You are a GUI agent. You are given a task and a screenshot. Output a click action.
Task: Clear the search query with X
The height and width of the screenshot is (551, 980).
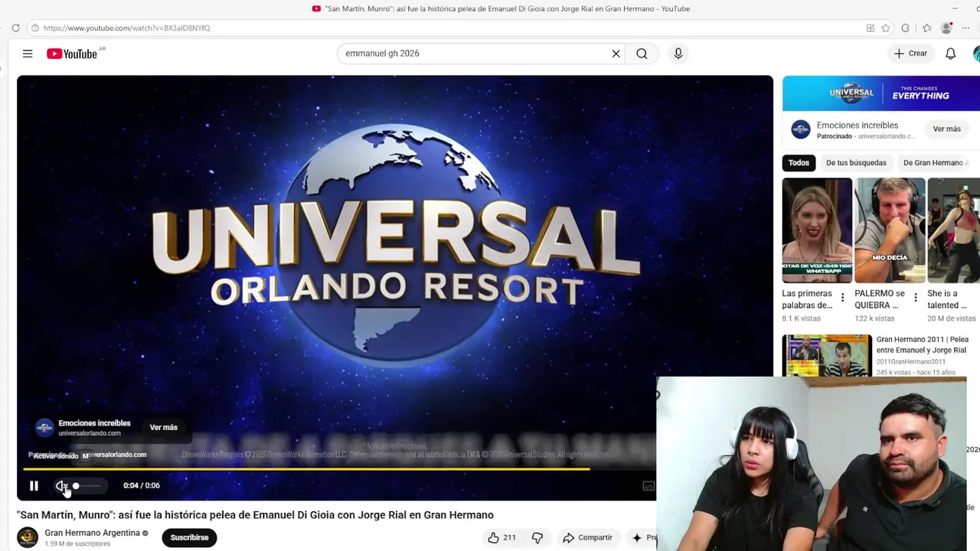pos(616,54)
